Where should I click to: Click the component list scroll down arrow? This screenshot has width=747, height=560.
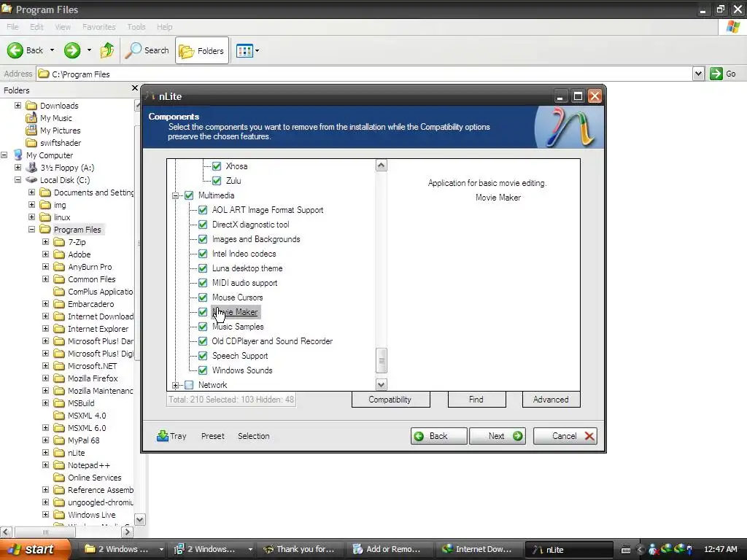click(381, 384)
